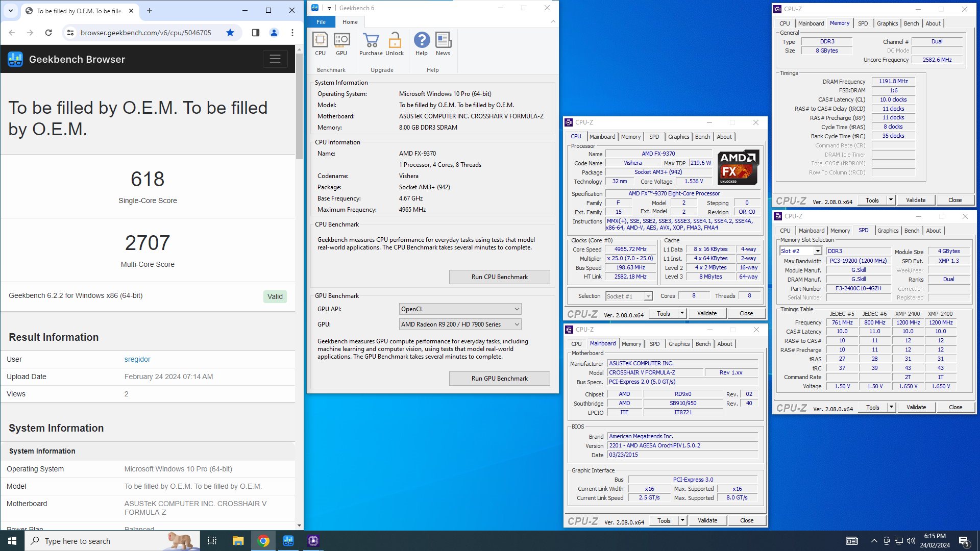This screenshot has width=980, height=551.
Task: Click the CPU benchmark icon in Geekbench ribbon
Action: point(320,44)
